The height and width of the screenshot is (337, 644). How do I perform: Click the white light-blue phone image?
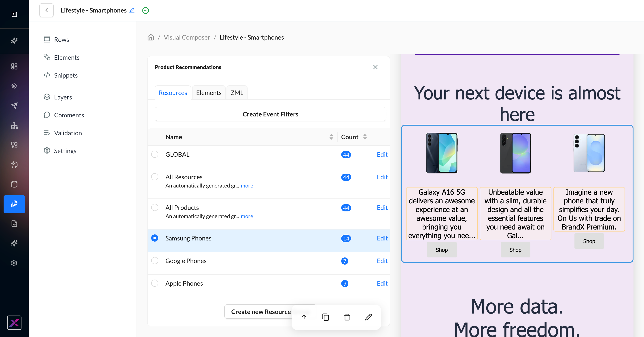tap(589, 153)
